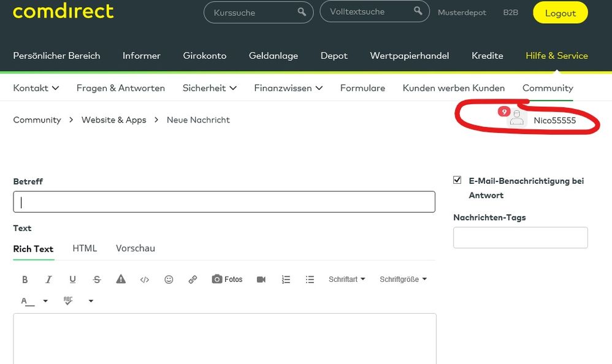
Task: Open the Vorschau preview tab
Action: [x=135, y=248]
